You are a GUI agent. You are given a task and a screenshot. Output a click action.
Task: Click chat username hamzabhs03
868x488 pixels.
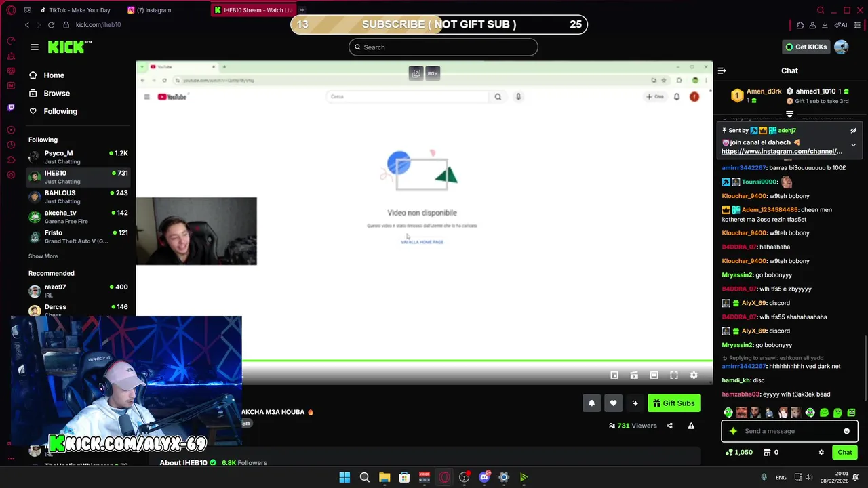pos(741,394)
